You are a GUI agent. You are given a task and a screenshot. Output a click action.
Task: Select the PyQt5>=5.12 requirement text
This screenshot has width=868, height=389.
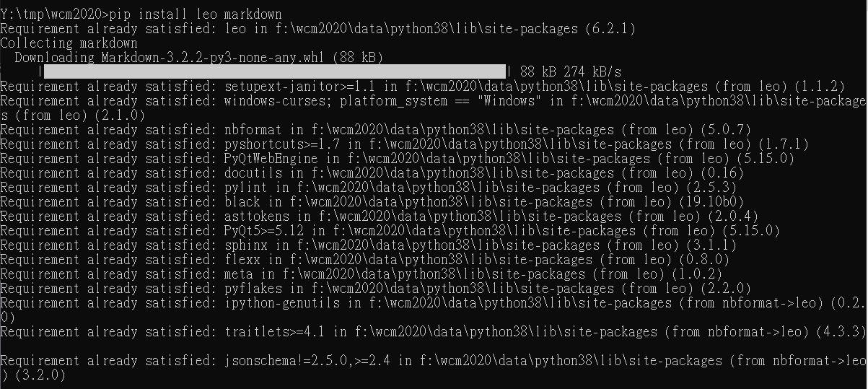point(263,231)
